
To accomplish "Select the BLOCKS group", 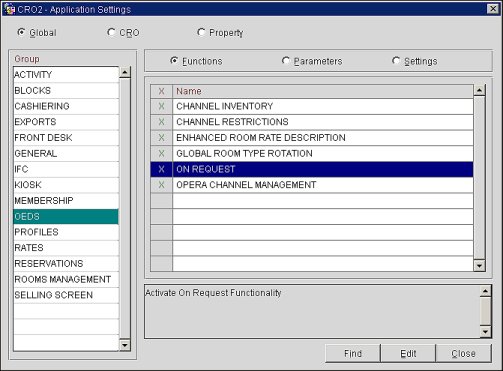I will [66, 90].
